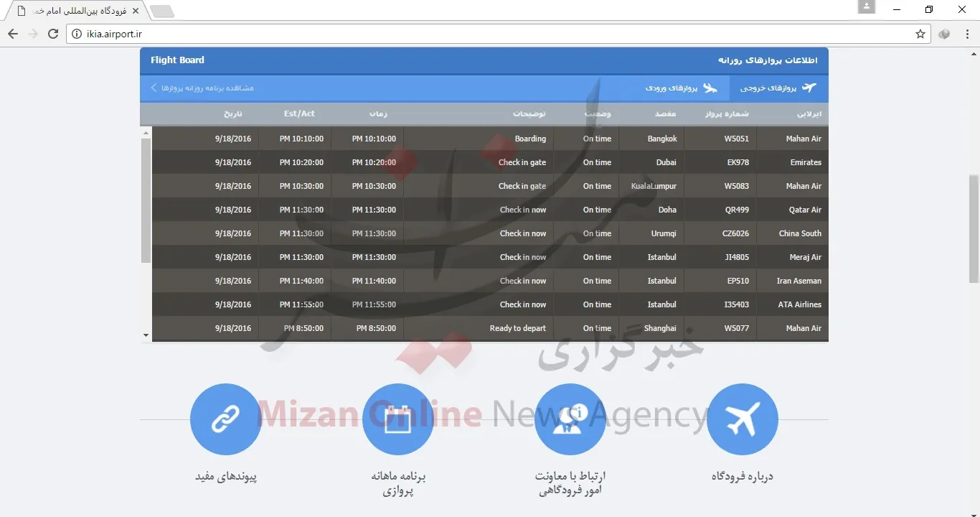Switch to the arriving flights tab

tap(681, 88)
